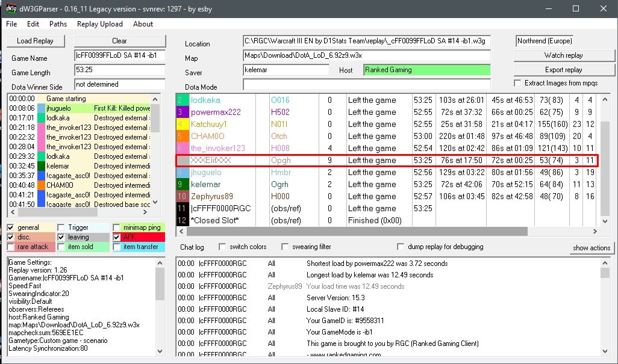
Task: Click the Northrend (Europe) field
Action: [x=545, y=41]
